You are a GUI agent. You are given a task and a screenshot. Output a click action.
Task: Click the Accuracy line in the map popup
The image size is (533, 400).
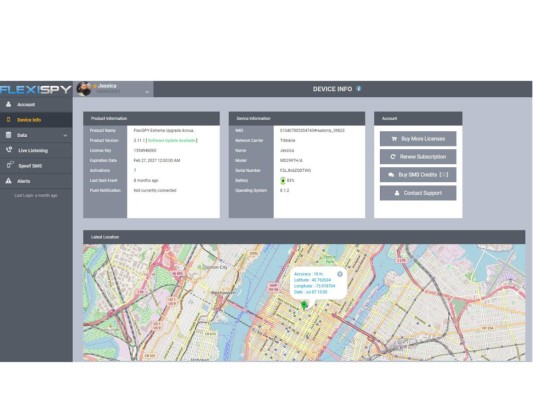point(309,274)
